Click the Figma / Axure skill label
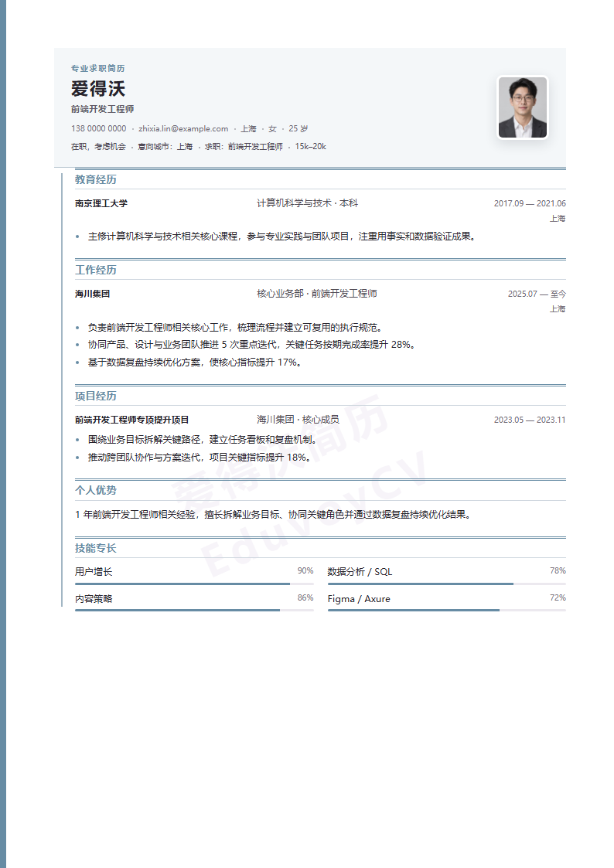 (x=359, y=599)
